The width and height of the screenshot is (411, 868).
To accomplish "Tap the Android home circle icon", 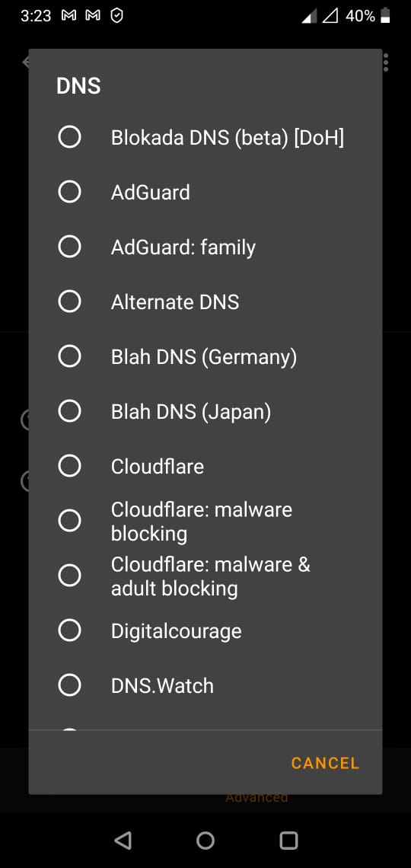I will [205, 841].
